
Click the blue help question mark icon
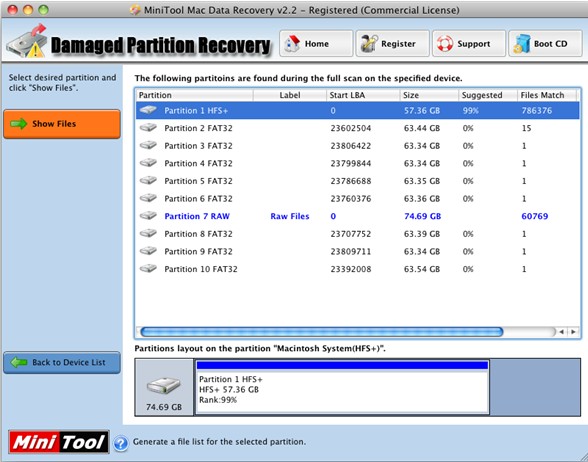pos(121,443)
